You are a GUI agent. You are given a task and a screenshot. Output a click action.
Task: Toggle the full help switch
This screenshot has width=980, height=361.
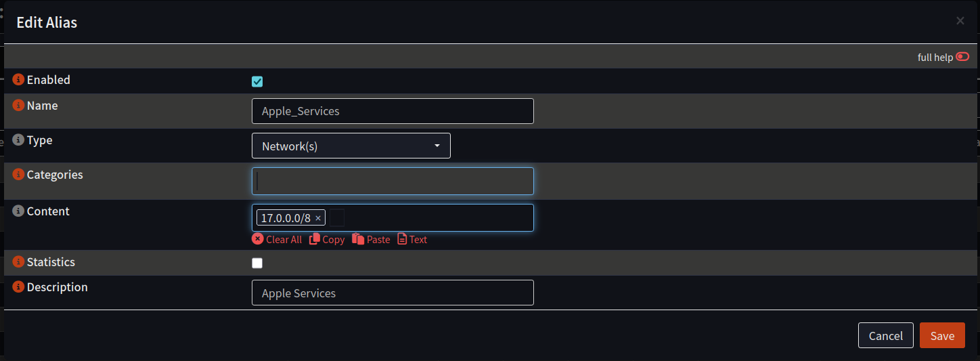click(x=962, y=57)
